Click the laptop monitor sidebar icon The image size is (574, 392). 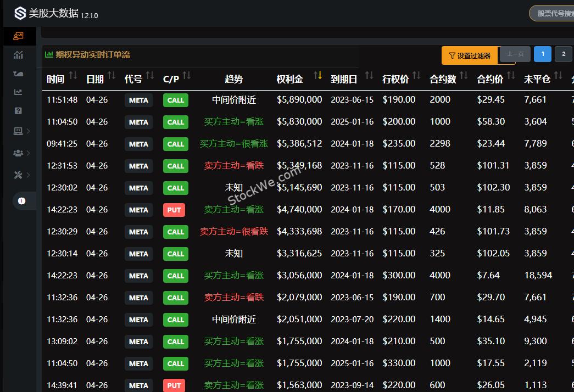[x=18, y=131]
